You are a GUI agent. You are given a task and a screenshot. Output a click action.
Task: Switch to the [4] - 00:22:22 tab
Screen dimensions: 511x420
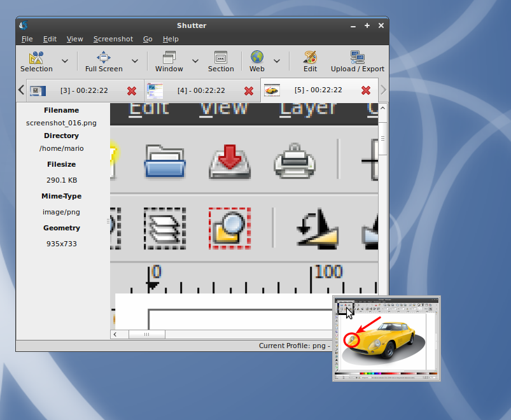(x=200, y=90)
